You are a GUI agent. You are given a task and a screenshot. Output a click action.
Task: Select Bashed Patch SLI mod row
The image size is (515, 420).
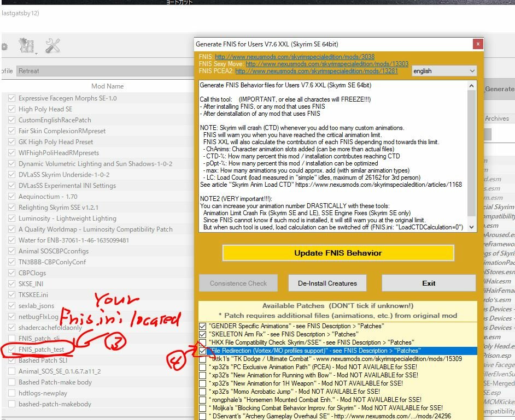tap(98, 360)
